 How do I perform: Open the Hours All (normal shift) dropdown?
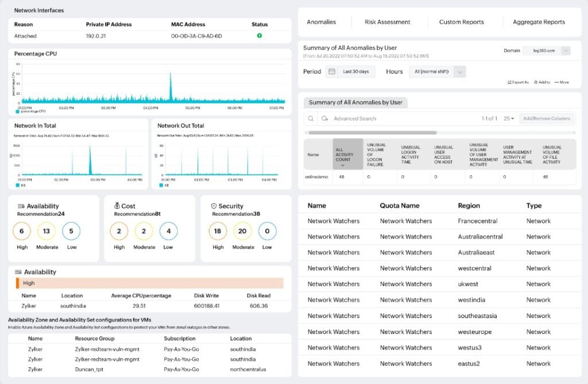[438, 71]
